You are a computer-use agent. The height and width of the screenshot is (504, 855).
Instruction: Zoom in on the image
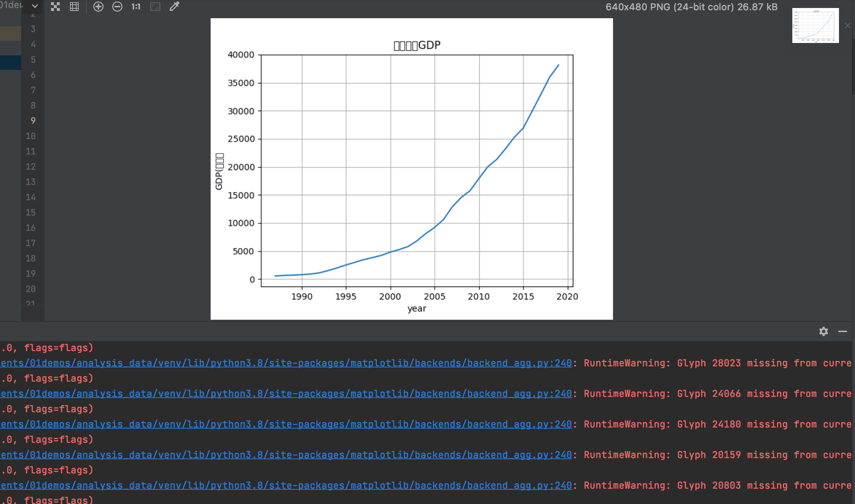pos(98,7)
